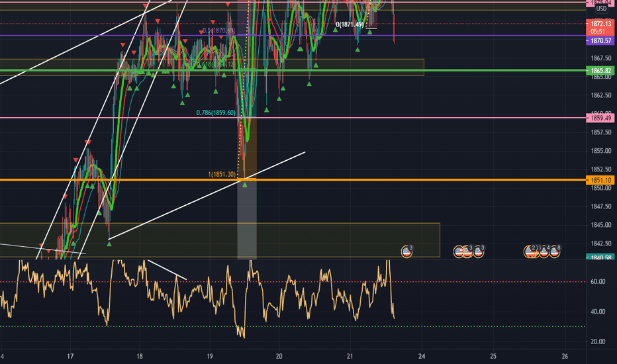Click the 20.00 level on oscillator scale

(x=598, y=341)
